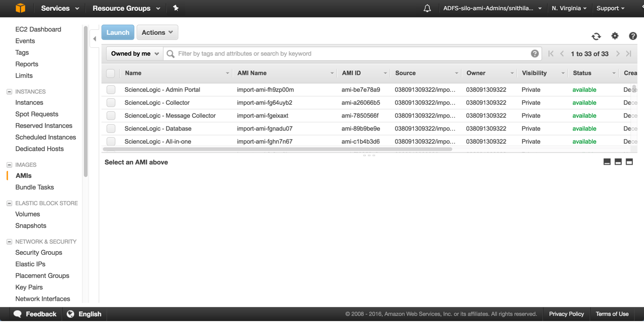Image resolution: width=644 pixels, height=322 pixels.
Task: Check the ScienceLogic - Message Collector checkbox
Action: pos(111,116)
